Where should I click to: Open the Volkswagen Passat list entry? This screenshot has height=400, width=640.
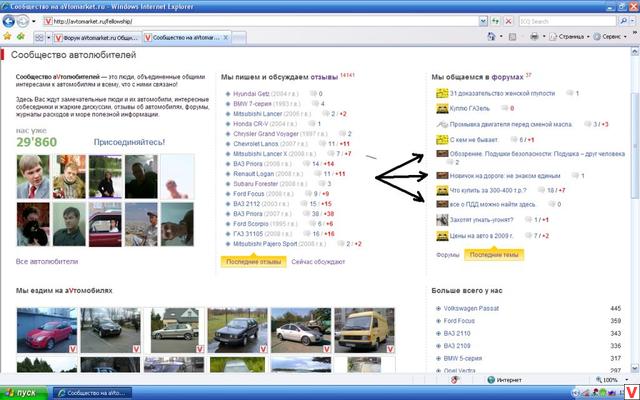(471, 308)
